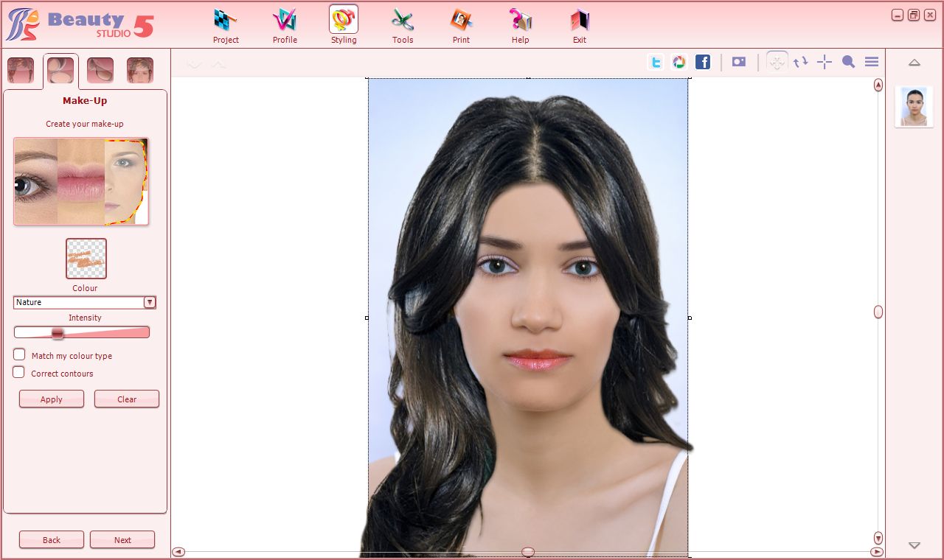Click the horizontal scrollbar right arrow

pos(876,552)
